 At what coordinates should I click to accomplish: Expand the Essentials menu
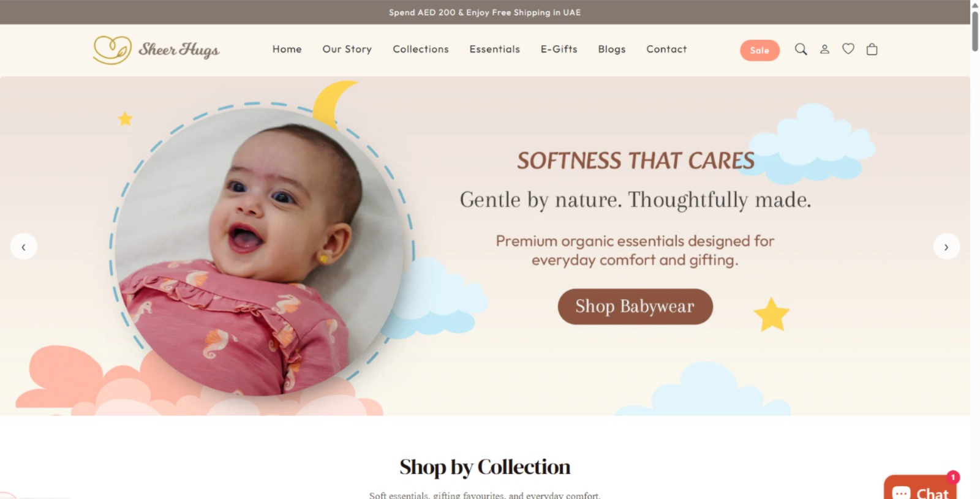494,49
